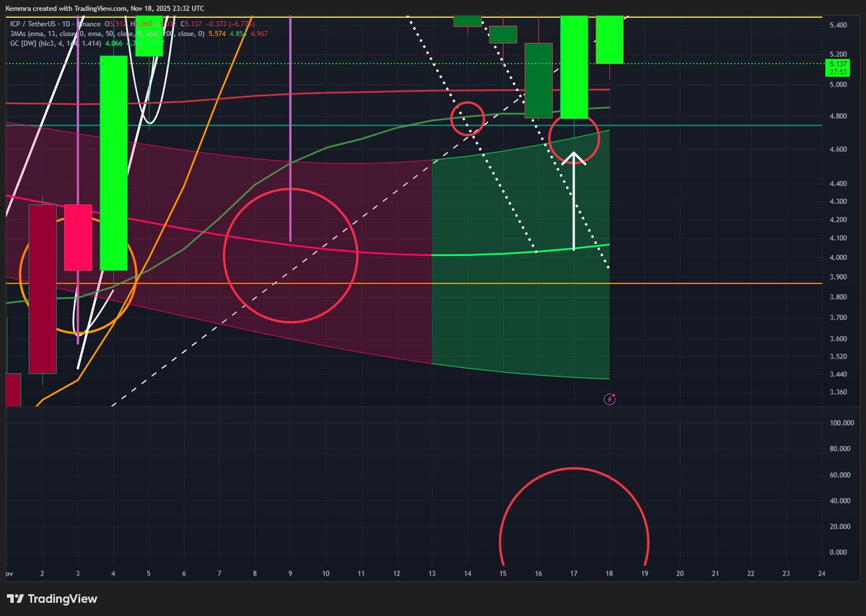This screenshot has width=866, height=616.
Task: Click the 3.360 price scale label
Action: click(837, 392)
